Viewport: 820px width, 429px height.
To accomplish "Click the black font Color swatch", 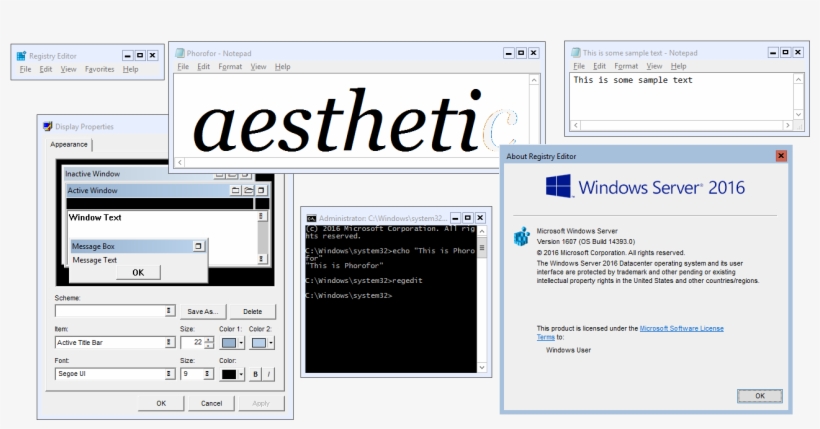I will pyautogui.click(x=229, y=375).
